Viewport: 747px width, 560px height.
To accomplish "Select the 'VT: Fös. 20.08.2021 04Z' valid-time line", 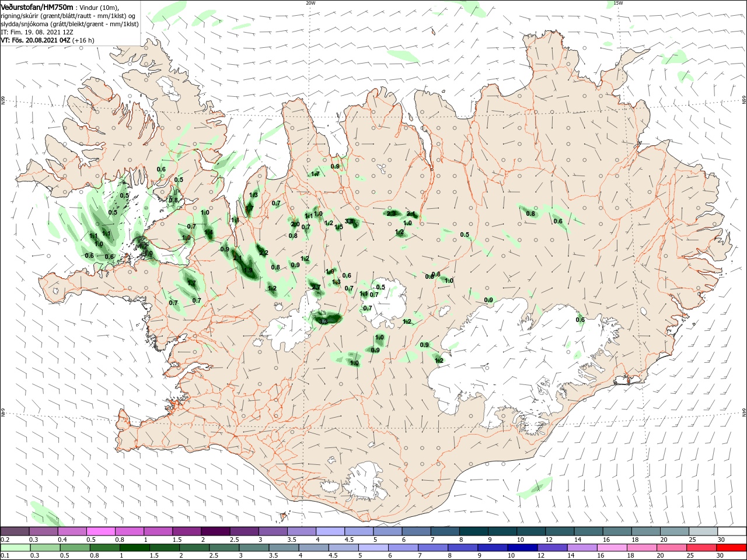I will click(36, 40).
